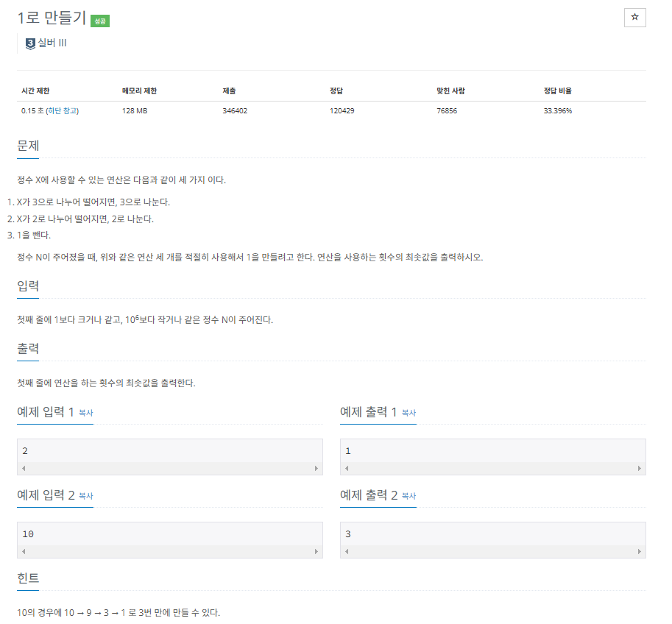672x624 pixels.
Task: Copy example input 1 via 복사
Action: point(86,413)
